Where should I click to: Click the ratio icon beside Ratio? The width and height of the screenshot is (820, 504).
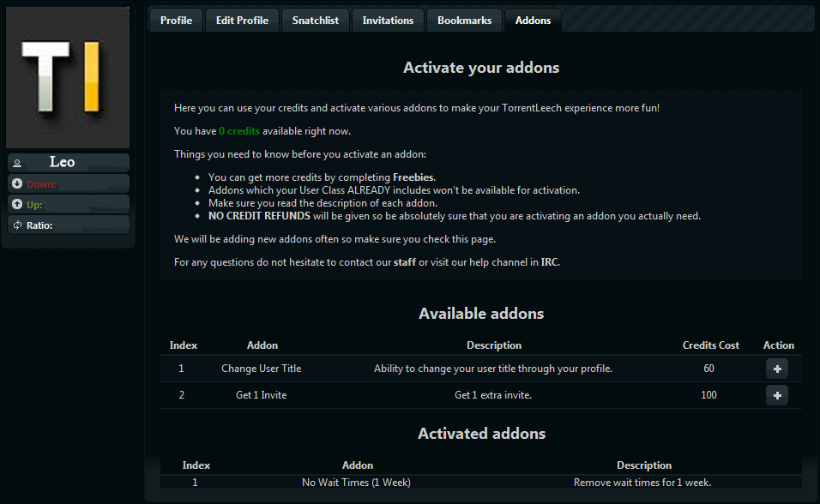[x=17, y=225]
